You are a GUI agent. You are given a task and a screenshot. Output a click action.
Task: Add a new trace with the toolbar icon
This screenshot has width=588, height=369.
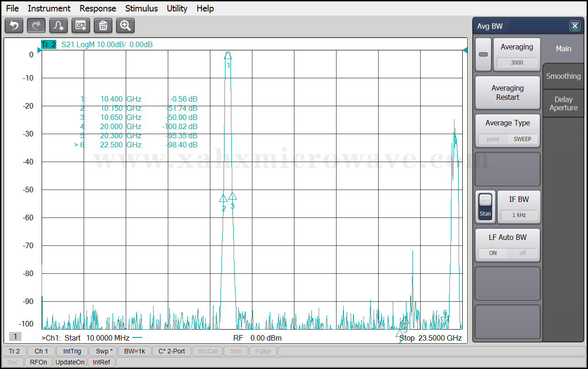coord(59,26)
